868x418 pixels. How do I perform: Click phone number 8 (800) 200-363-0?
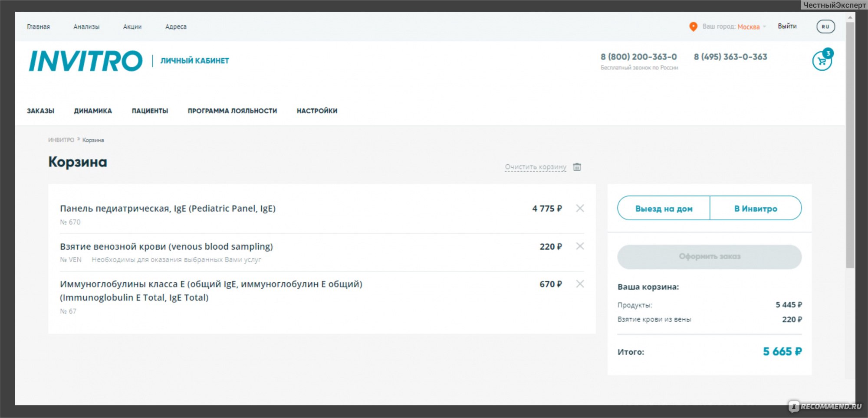[638, 57]
